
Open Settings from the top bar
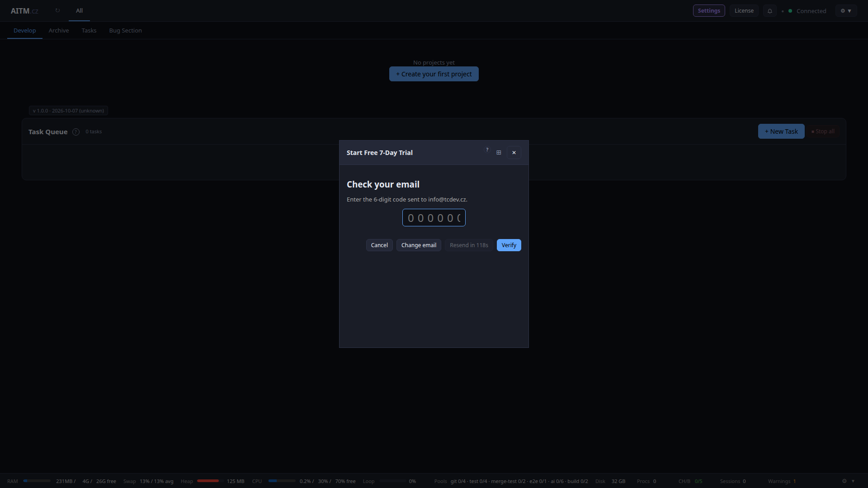(709, 11)
